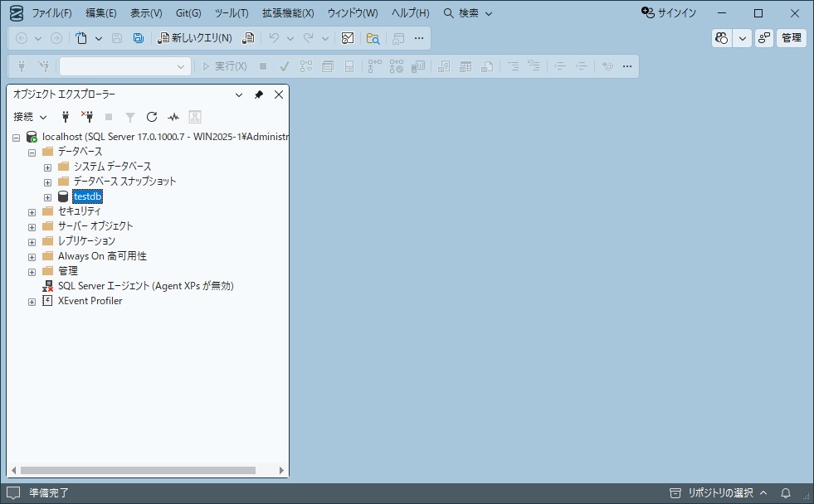Click the Activity Monitor icon in Object Explorer
The image size is (814, 504).
(x=173, y=117)
